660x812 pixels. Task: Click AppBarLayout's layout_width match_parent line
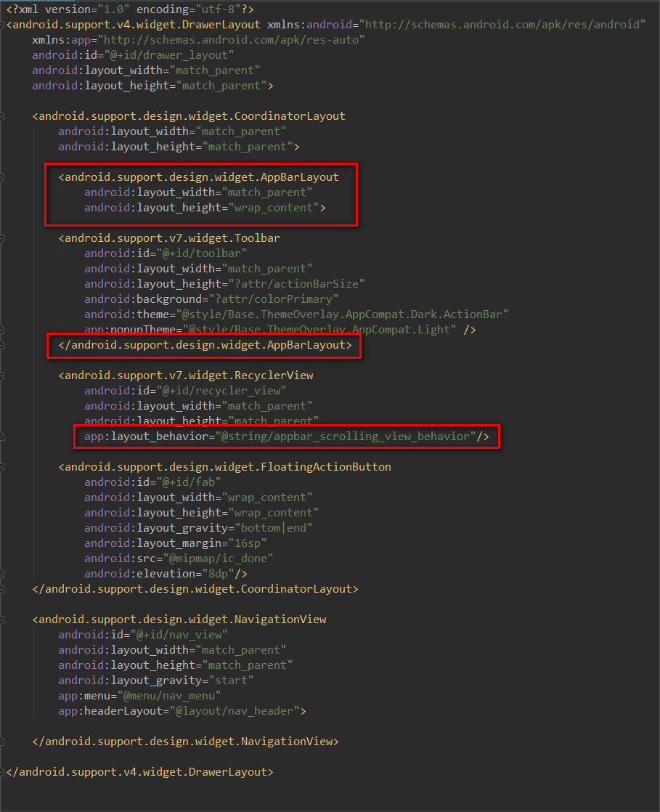point(198,192)
